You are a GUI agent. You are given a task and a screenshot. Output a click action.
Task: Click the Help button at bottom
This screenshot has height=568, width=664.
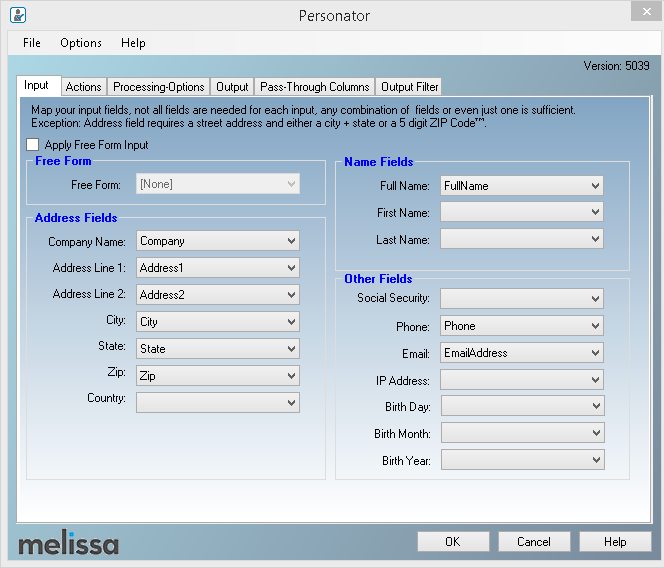coord(615,542)
